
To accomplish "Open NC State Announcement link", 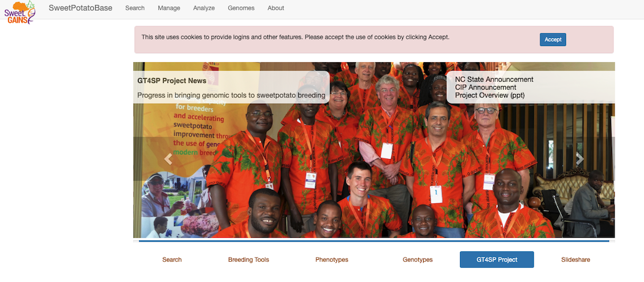I will 494,79.
